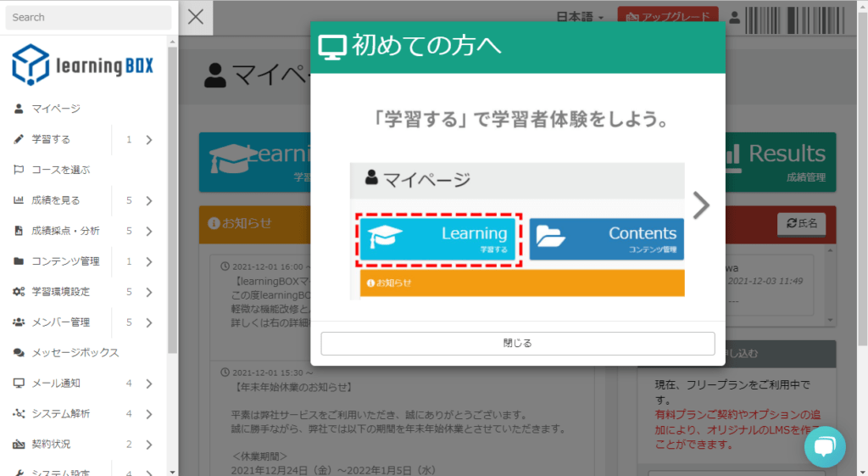Image resolution: width=868 pixels, height=476 pixels.
Task: Click the マイページ person icon in sidebar
Action: [19, 109]
